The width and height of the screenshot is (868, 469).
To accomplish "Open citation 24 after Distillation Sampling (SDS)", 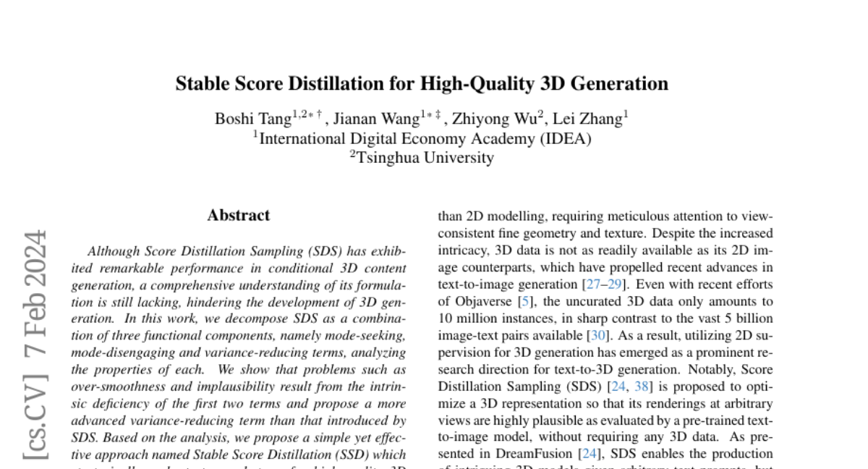I will click(x=617, y=386).
